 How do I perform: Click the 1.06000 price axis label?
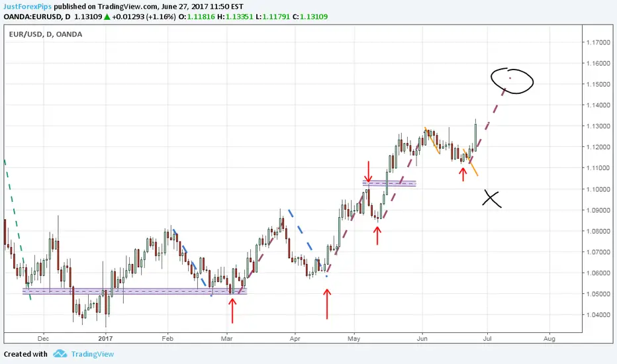tap(598, 273)
